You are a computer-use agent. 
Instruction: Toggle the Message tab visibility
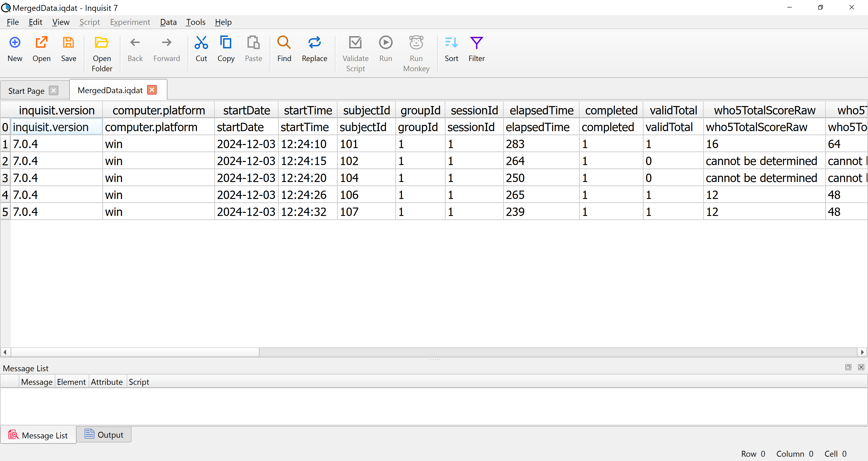click(36, 381)
